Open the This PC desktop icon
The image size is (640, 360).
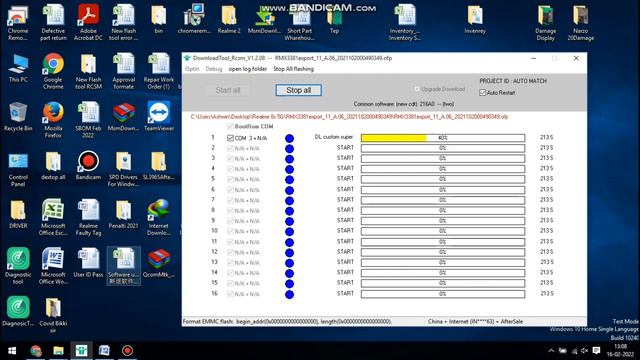18,69
